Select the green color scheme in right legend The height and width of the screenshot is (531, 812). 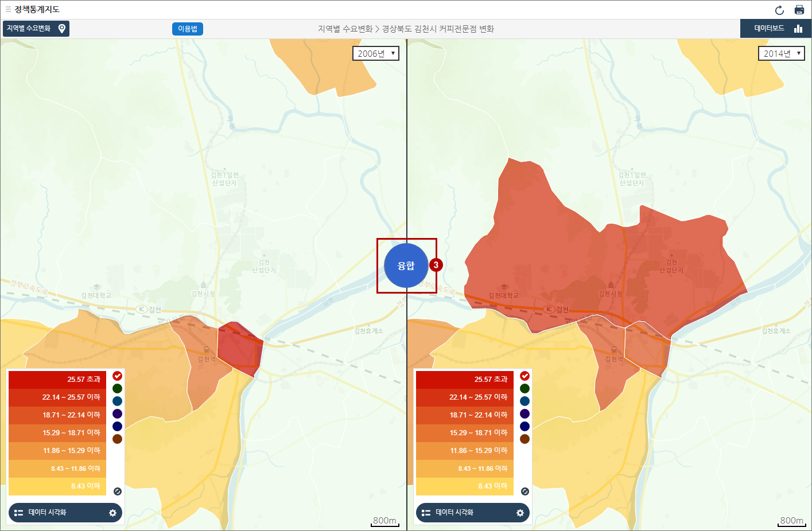[x=525, y=388]
